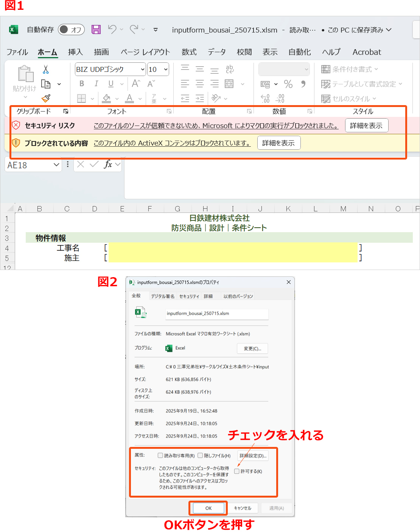Click the Save floppy disk icon
Image resolution: width=420 pixels, height=532 pixels.
[x=96, y=29]
